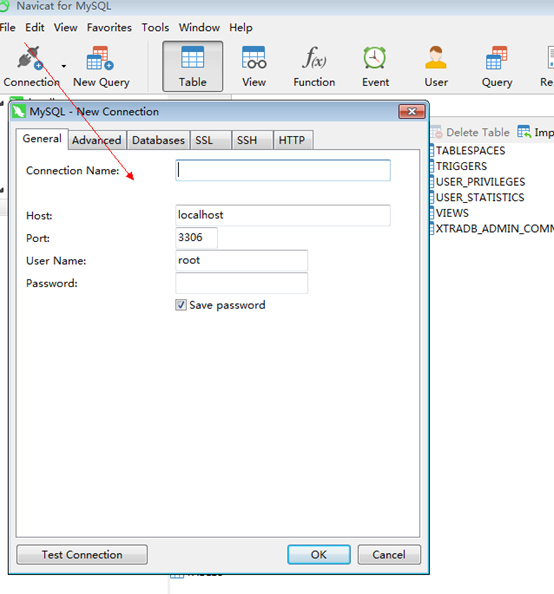554x594 pixels.
Task: Open the File menu
Action: [8, 28]
